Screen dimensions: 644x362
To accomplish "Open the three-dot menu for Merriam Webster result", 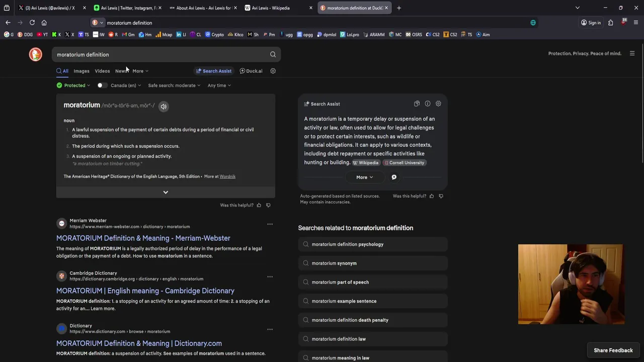I will [270, 224].
